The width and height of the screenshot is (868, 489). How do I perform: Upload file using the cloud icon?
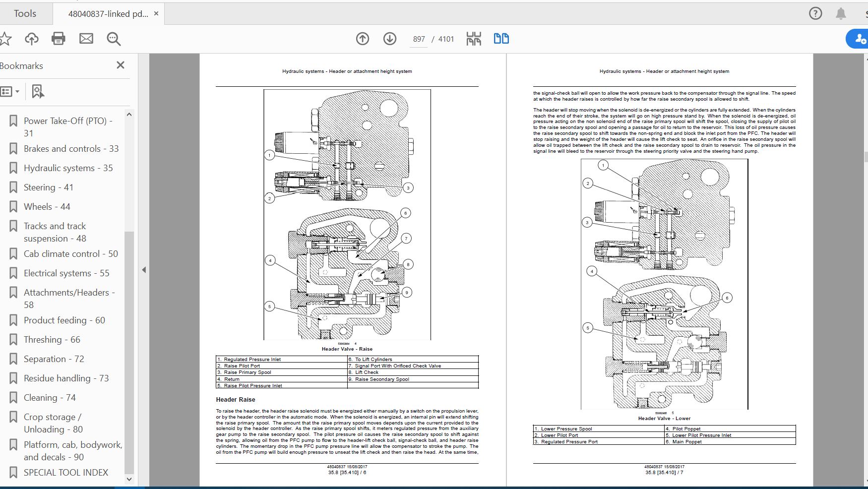coord(32,39)
